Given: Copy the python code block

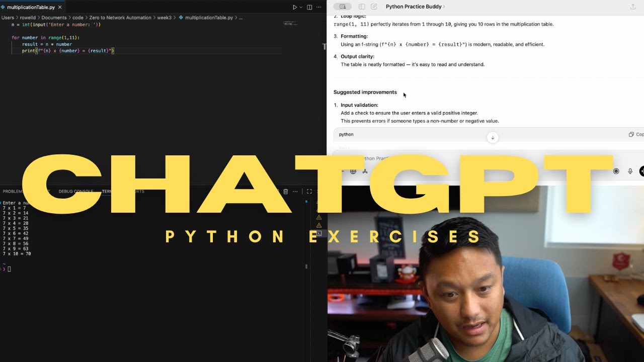Looking at the screenshot, I should [636, 134].
